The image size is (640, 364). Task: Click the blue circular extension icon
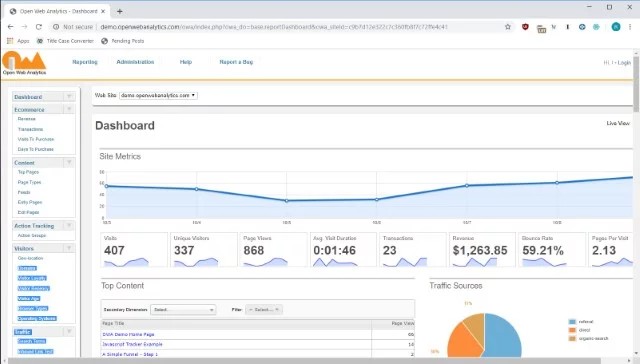point(582,27)
